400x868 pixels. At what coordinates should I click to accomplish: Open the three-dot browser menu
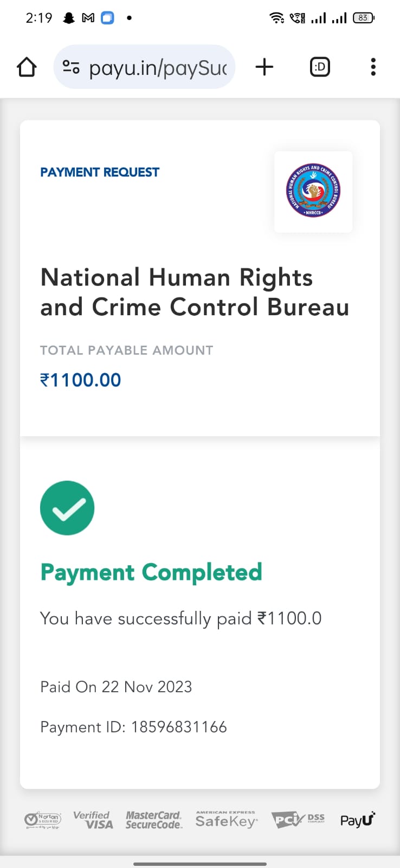point(373,67)
